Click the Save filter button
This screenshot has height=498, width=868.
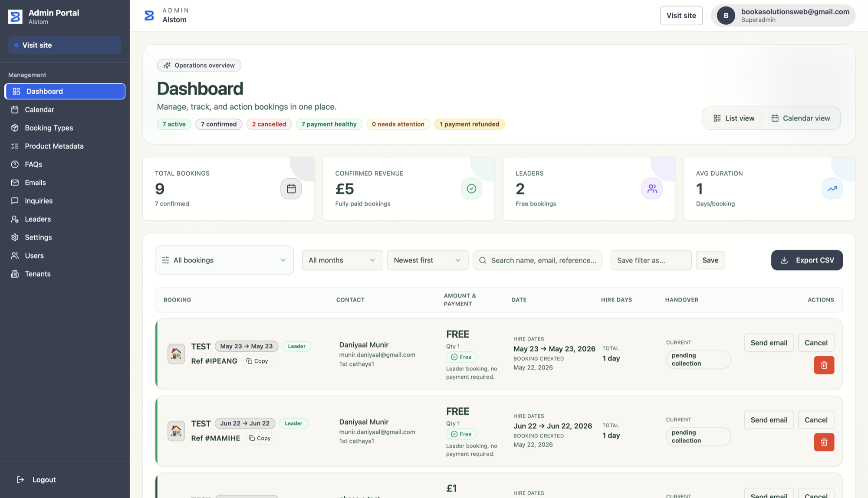click(710, 260)
